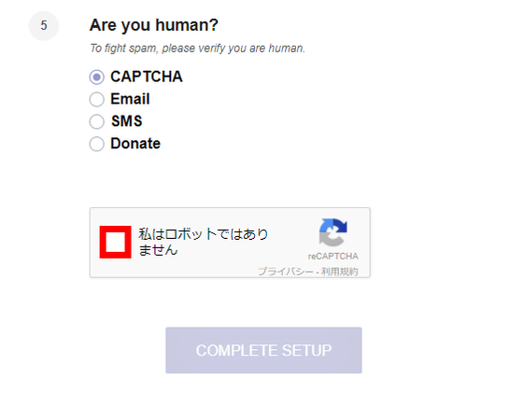This screenshot has width=523, height=420.
Task: Click the "Are you human?" heading
Action: (154, 25)
